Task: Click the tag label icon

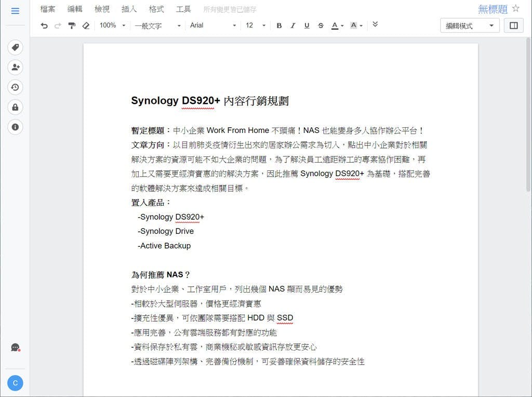Action: (15, 48)
